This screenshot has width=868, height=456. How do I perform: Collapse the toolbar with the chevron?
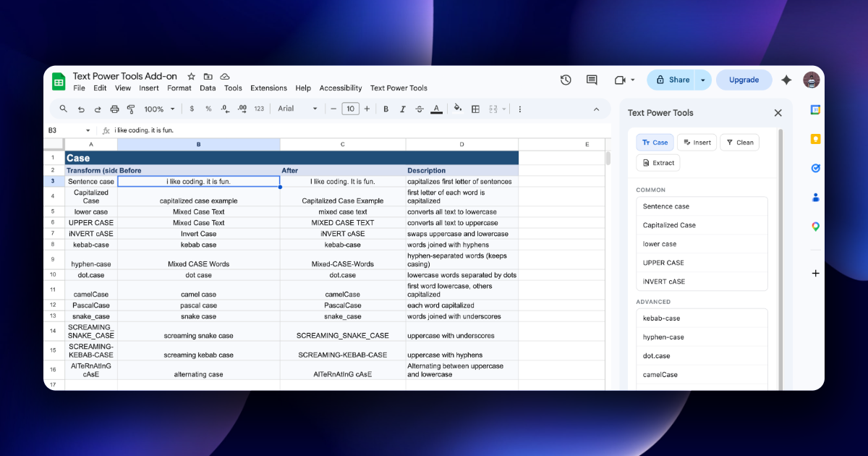(x=597, y=109)
